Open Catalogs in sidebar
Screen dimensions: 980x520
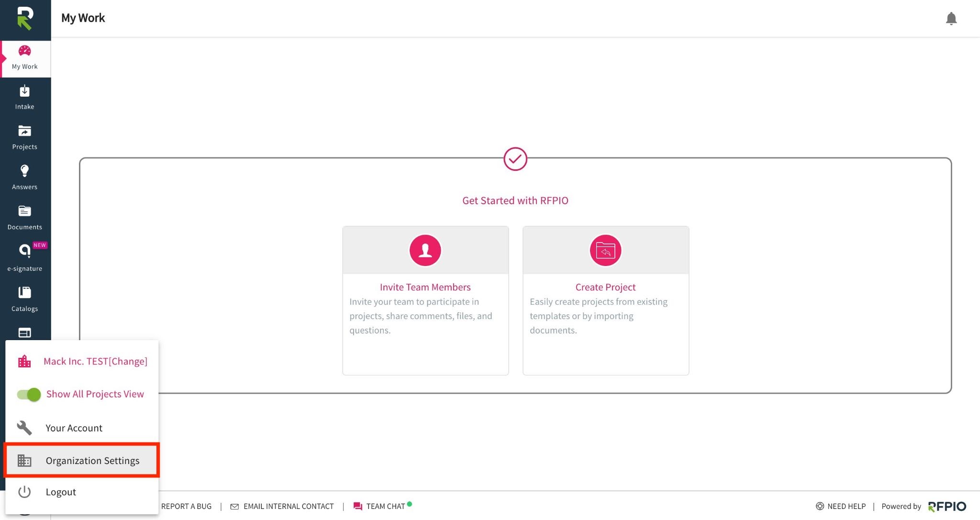click(x=25, y=299)
